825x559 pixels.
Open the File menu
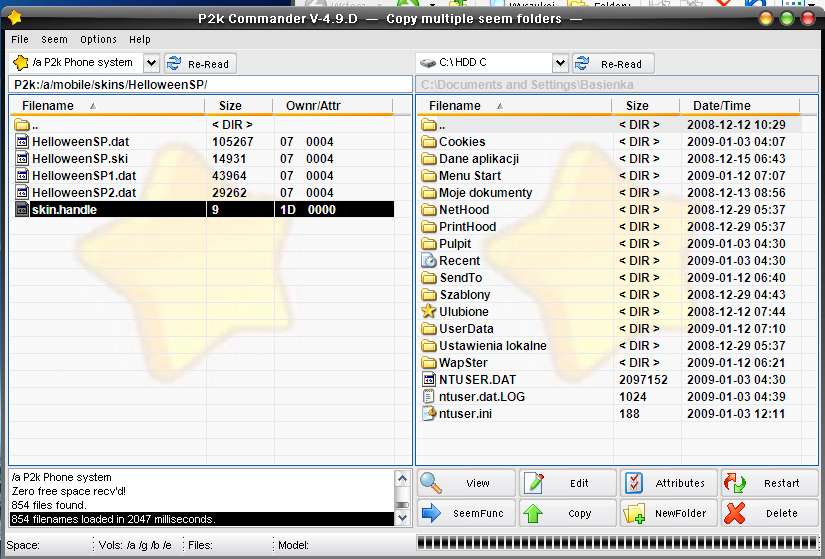[x=20, y=39]
